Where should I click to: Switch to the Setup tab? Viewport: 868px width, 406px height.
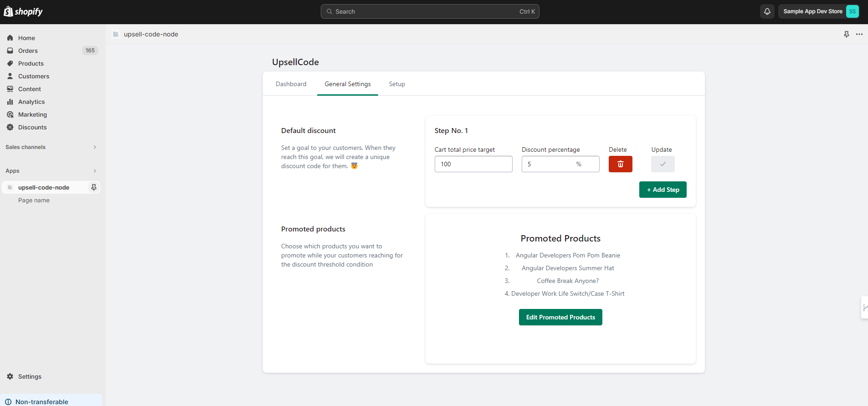397,84
